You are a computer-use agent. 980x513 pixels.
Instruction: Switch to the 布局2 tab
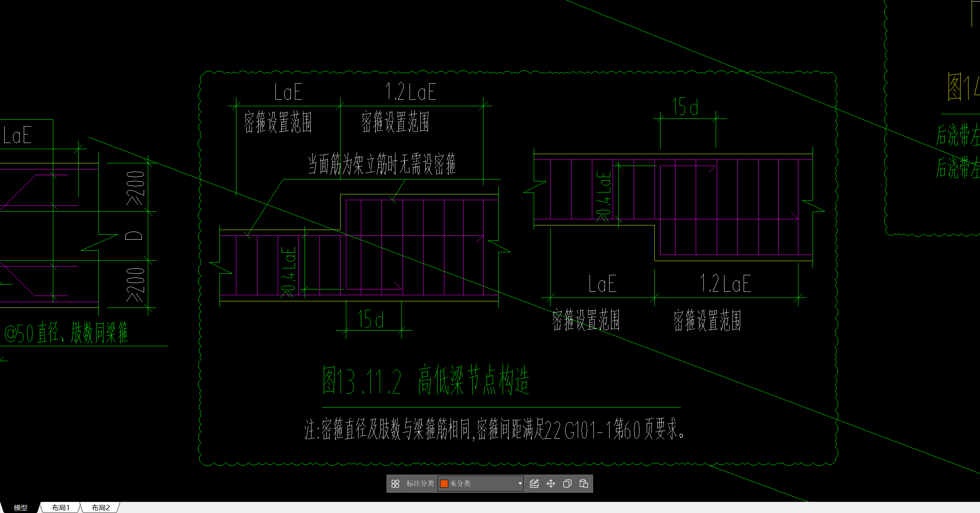click(x=101, y=508)
